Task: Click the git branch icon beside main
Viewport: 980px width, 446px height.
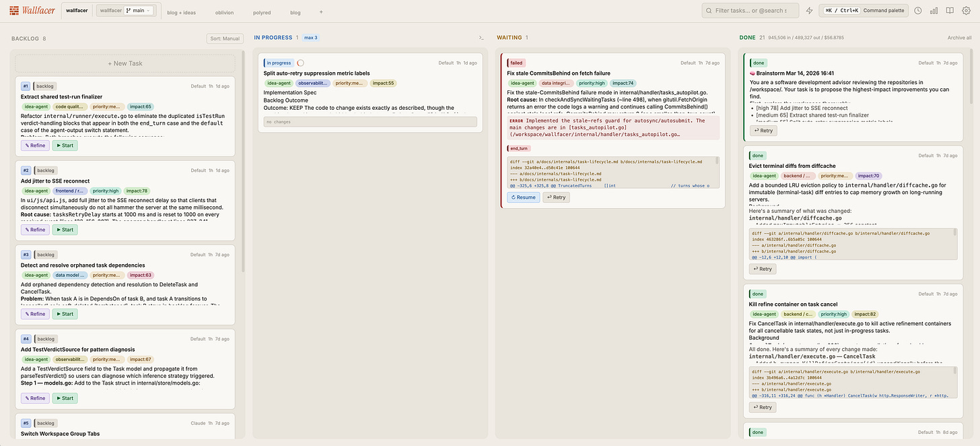Action: [129, 11]
